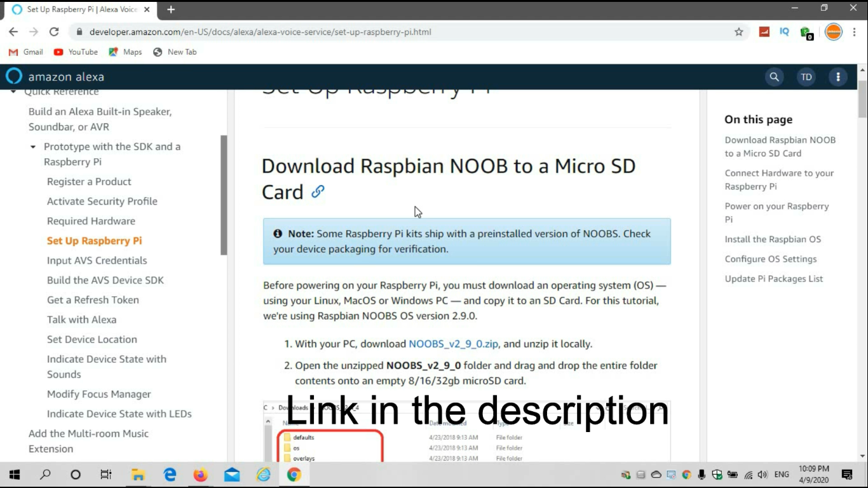
Task: Jump to Configure OS Settings section
Action: pyautogui.click(x=771, y=259)
